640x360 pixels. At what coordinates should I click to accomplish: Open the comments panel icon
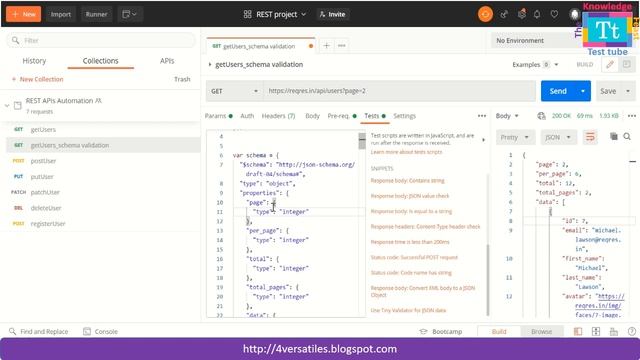(627, 64)
